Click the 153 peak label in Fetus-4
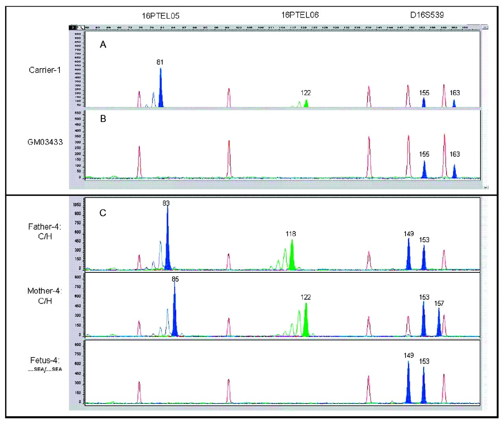The width and height of the screenshot is (504, 424). (x=424, y=361)
